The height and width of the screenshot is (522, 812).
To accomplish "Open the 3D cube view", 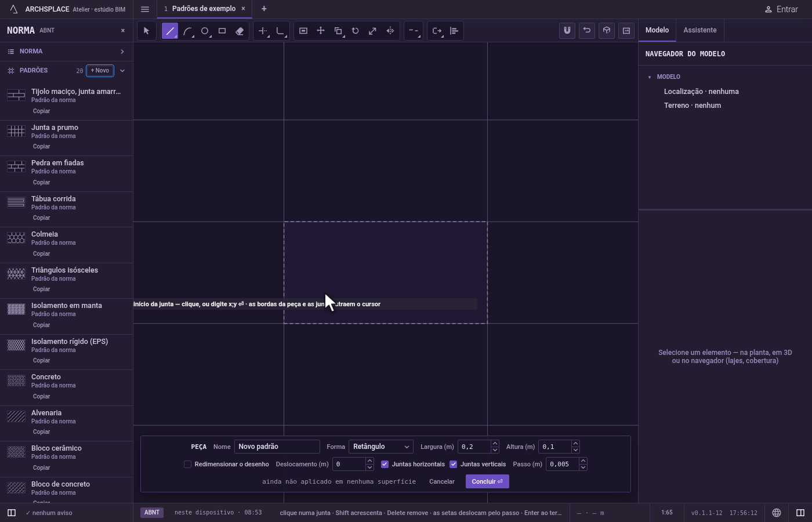I will [607, 31].
